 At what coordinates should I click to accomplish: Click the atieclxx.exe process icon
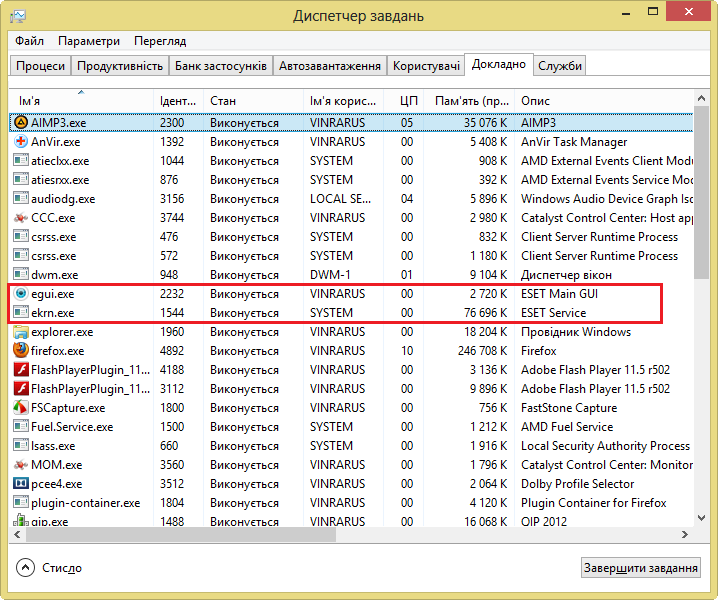click(x=21, y=160)
